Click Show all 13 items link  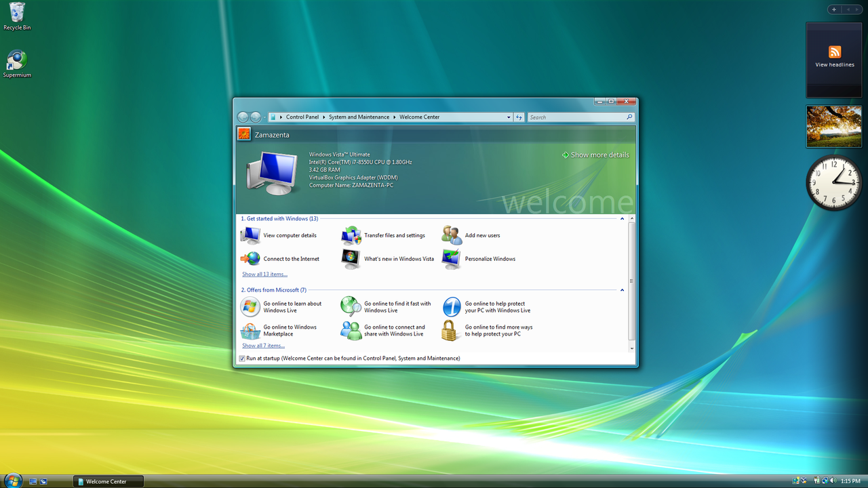tap(264, 274)
